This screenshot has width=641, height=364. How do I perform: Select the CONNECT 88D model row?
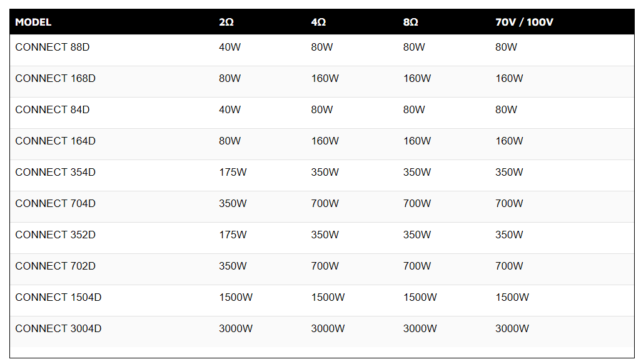point(322,50)
